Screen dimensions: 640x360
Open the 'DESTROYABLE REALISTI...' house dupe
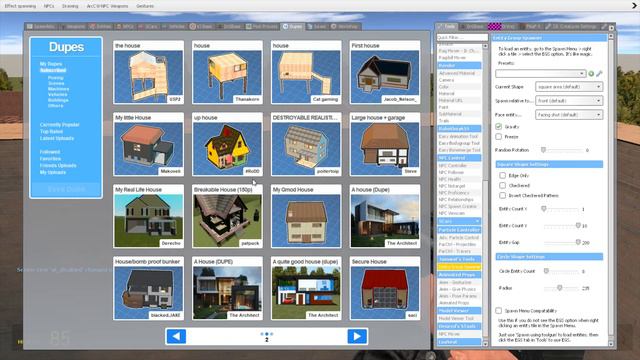coord(306,144)
